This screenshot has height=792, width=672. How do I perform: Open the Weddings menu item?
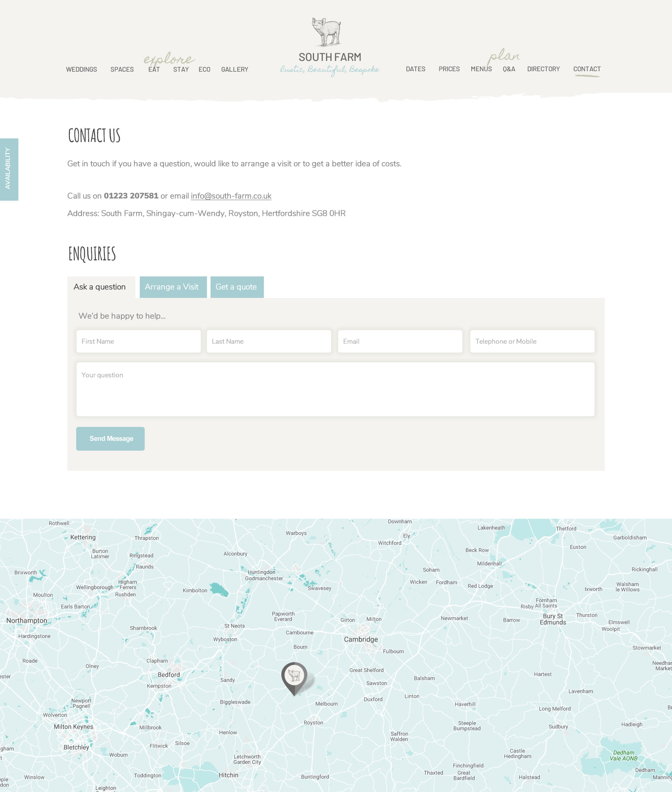[x=82, y=69]
